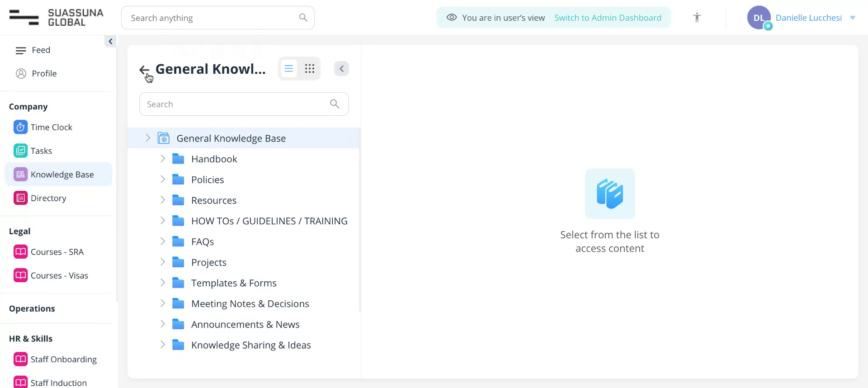Expand the Policies folder chevron
The image size is (868, 388).
[163, 180]
